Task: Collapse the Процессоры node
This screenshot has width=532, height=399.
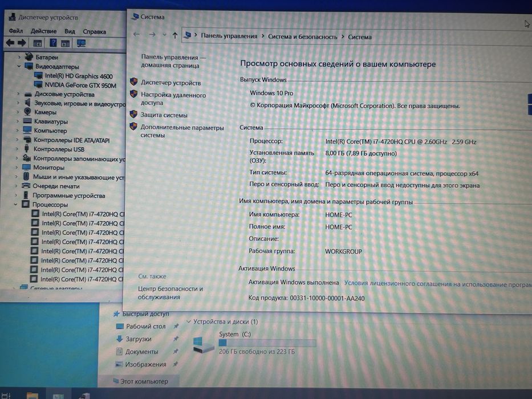Action: coord(15,204)
